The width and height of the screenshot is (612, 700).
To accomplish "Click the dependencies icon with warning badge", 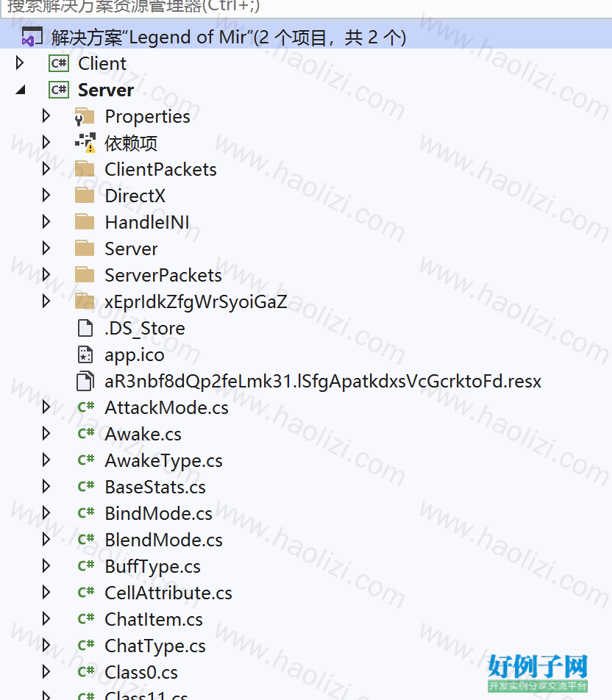I will point(85,143).
